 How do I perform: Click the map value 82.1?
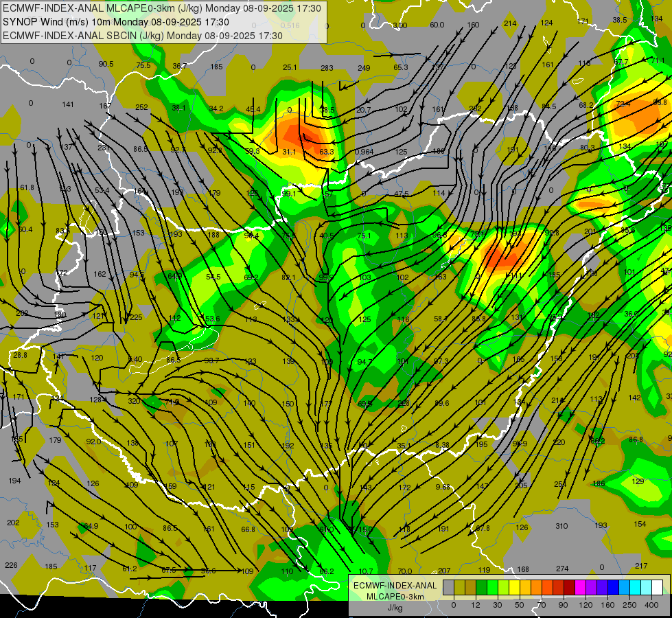click(288, 277)
